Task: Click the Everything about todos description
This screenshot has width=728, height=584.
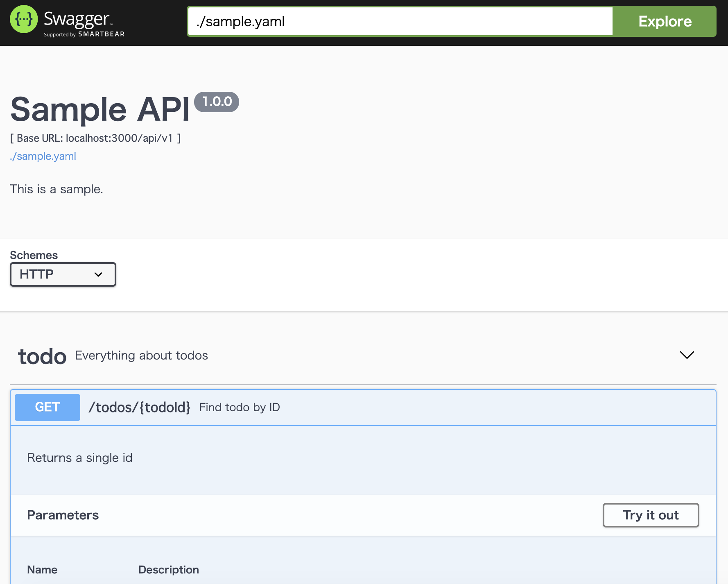Action: [x=141, y=355]
